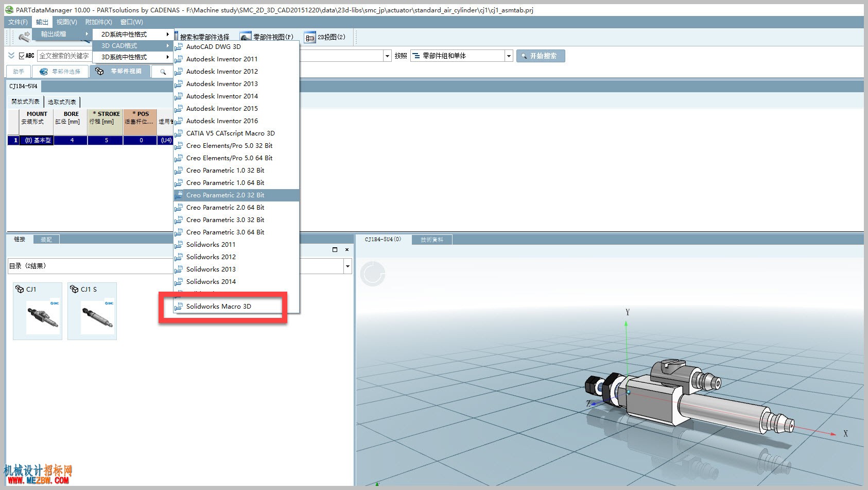Choose AutoCAD DWG 3D export format

[236, 46]
